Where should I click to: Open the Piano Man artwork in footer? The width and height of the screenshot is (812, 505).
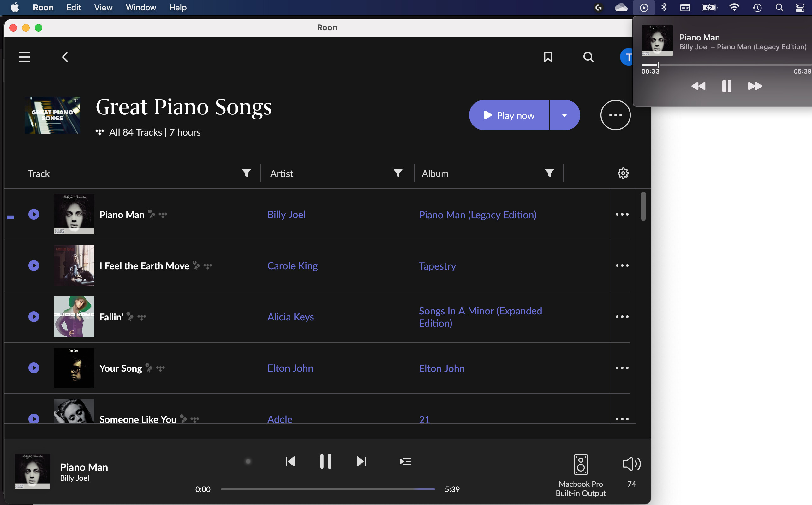coord(32,471)
